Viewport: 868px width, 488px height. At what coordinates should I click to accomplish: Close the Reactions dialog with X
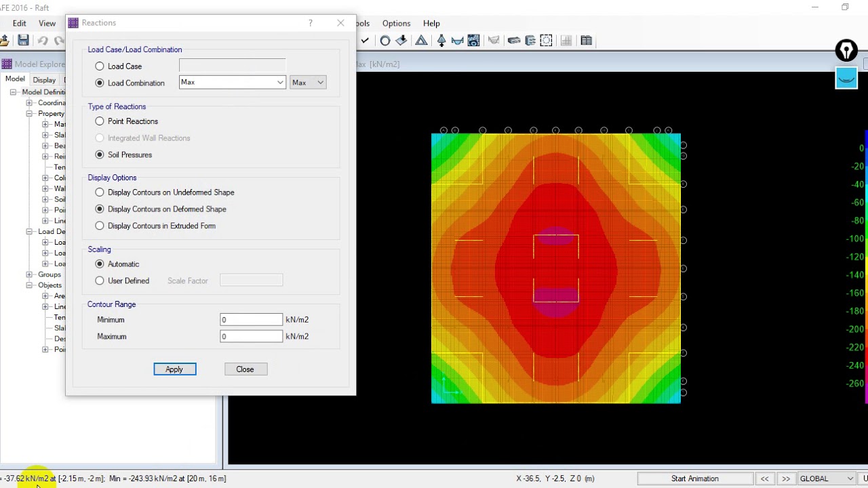pos(340,23)
